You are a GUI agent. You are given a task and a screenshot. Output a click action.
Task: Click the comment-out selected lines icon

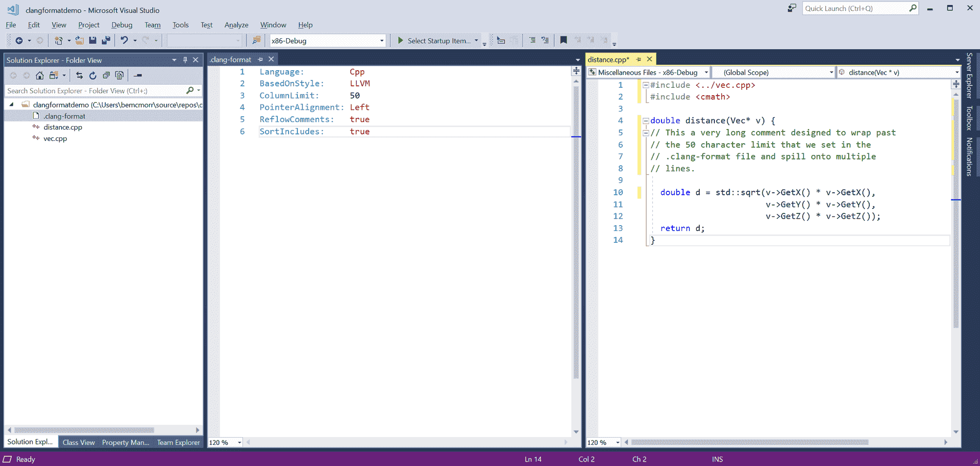click(x=532, y=40)
